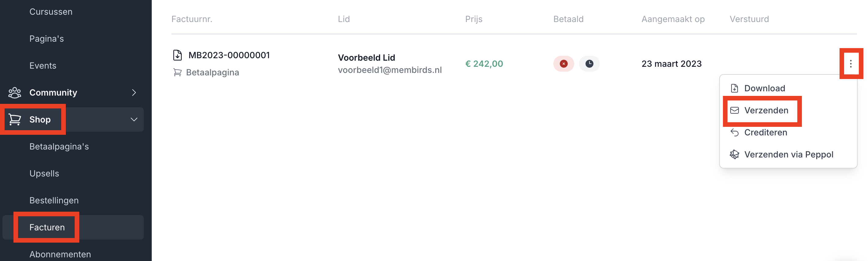Open the Betaalpagina's sidebar item
Screen dimensions: 868x261
[x=59, y=146]
